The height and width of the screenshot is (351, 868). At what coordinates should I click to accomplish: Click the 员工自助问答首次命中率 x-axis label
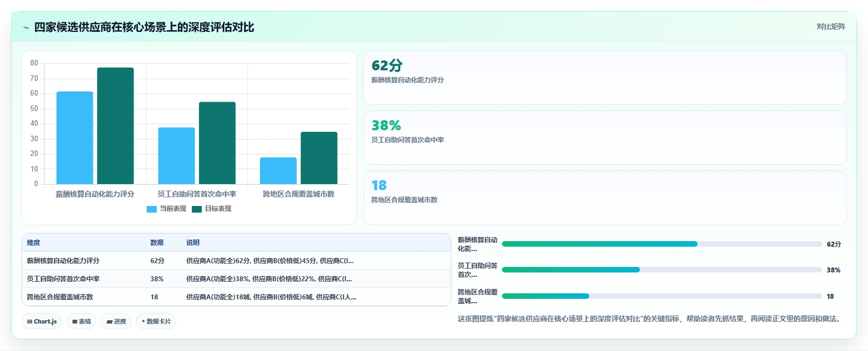(197, 194)
